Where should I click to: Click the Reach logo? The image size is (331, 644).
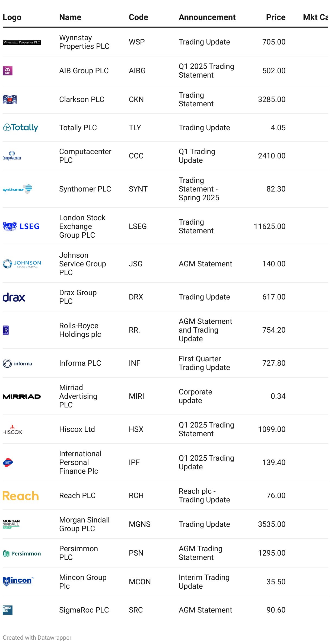(x=21, y=496)
